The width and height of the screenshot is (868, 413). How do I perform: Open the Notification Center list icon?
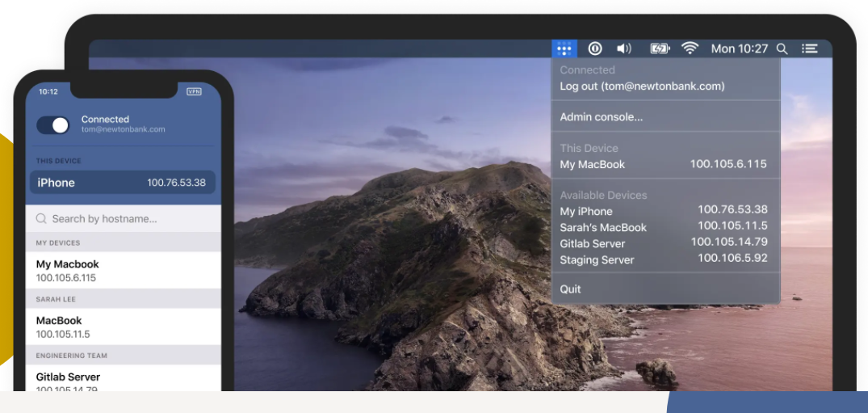pyautogui.click(x=809, y=48)
